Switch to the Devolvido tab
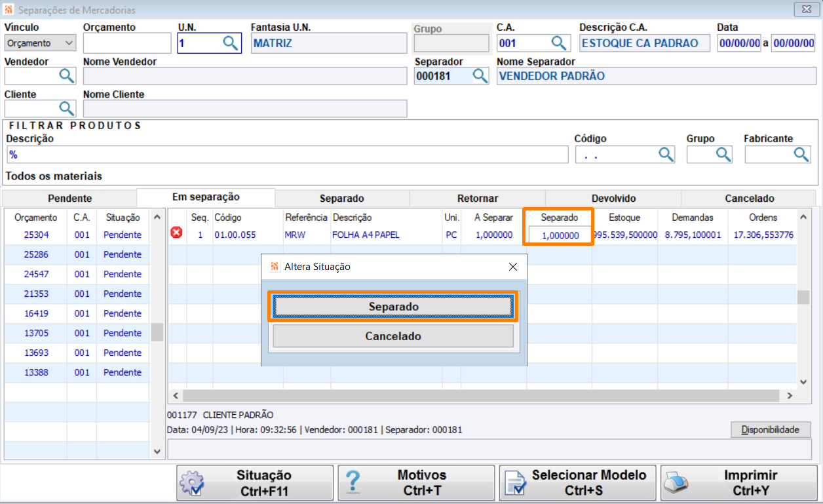This screenshot has width=823, height=504. 613,198
